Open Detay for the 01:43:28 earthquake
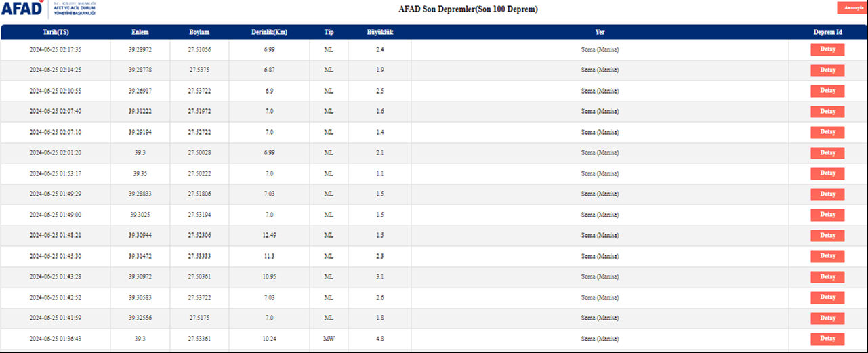 tap(827, 276)
